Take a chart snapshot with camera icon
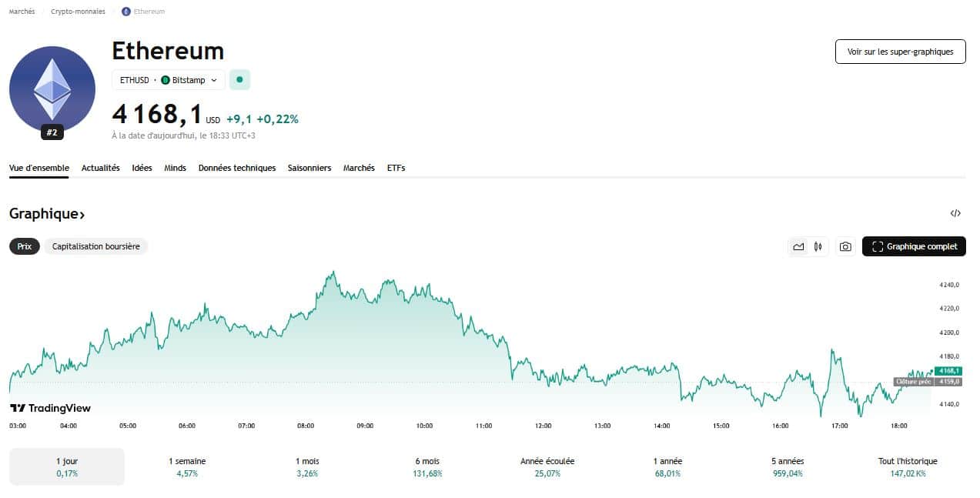980x498 pixels. click(x=845, y=246)
